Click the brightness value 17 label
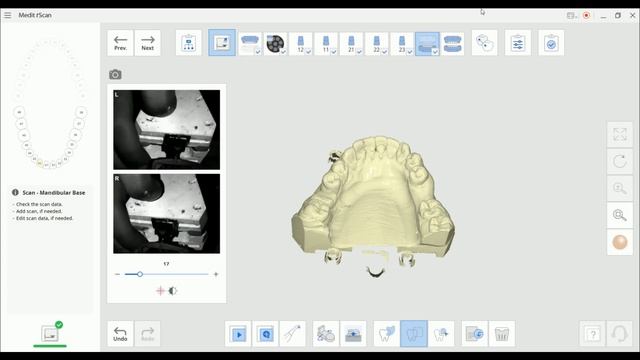640x360 pixels. click(x=166, y=264)
